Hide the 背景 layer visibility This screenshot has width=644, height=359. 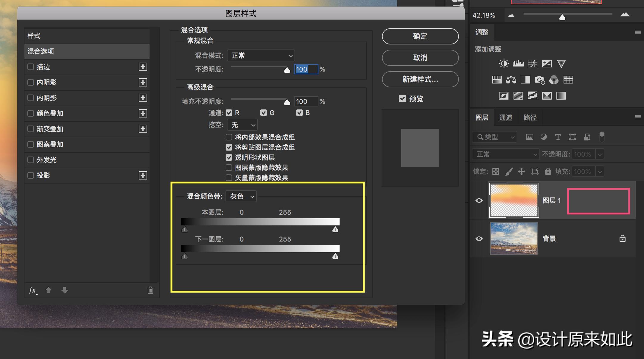pos(479,239)
